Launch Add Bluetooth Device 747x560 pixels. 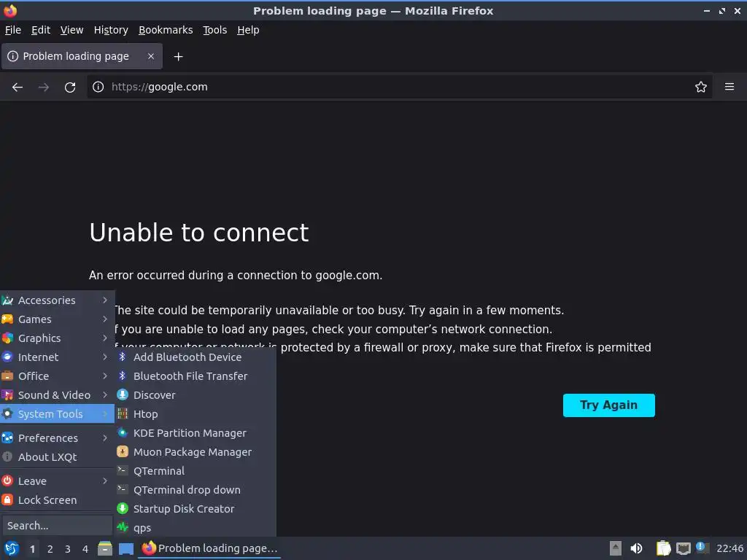click(x=196, y=357)
